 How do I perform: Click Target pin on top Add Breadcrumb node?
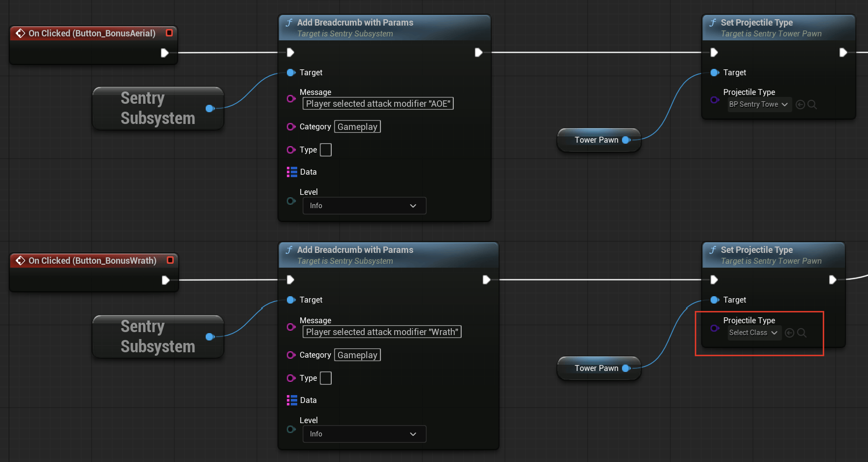pyautogui.click(x=291, y=72)
